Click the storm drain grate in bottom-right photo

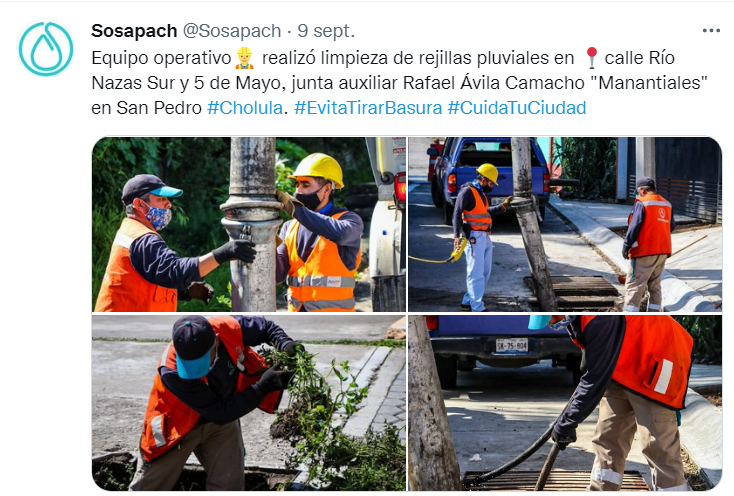[x=557, y=481]
